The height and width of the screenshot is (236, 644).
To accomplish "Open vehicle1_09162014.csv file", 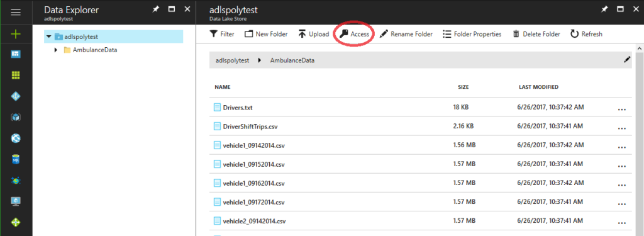I will pos(253,183).
